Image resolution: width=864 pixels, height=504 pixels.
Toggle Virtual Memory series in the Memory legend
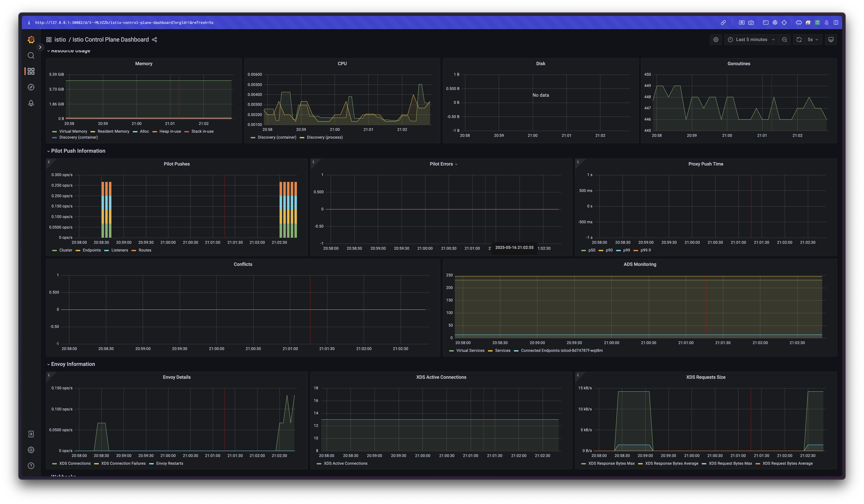coord(73,132)
